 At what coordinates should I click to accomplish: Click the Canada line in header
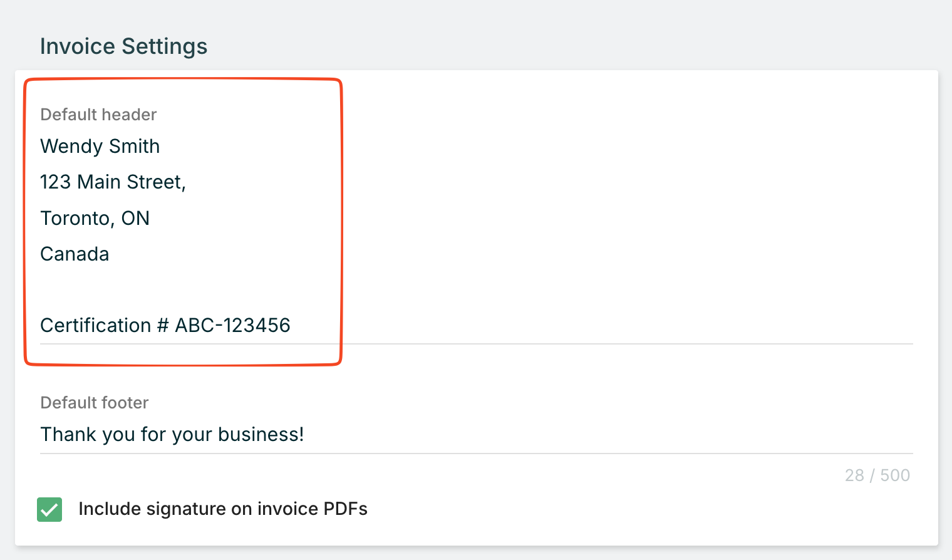(75, 254)
